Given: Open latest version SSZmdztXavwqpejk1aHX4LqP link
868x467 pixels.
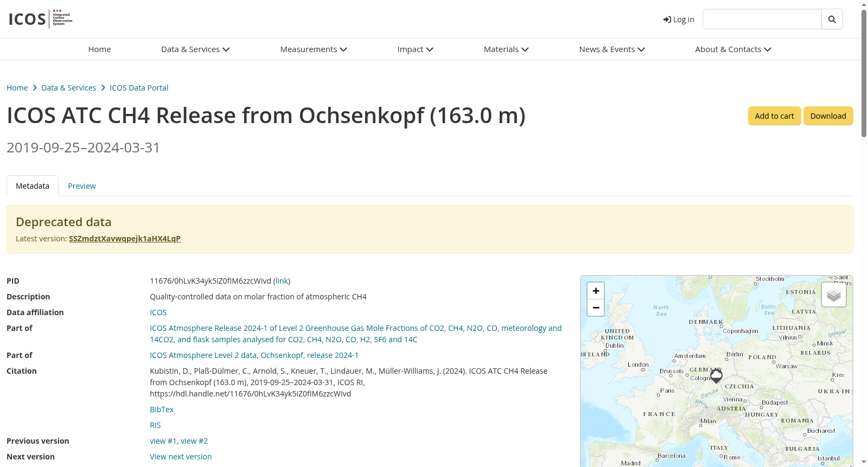Looking at the screenshot, I should [125, 239].
